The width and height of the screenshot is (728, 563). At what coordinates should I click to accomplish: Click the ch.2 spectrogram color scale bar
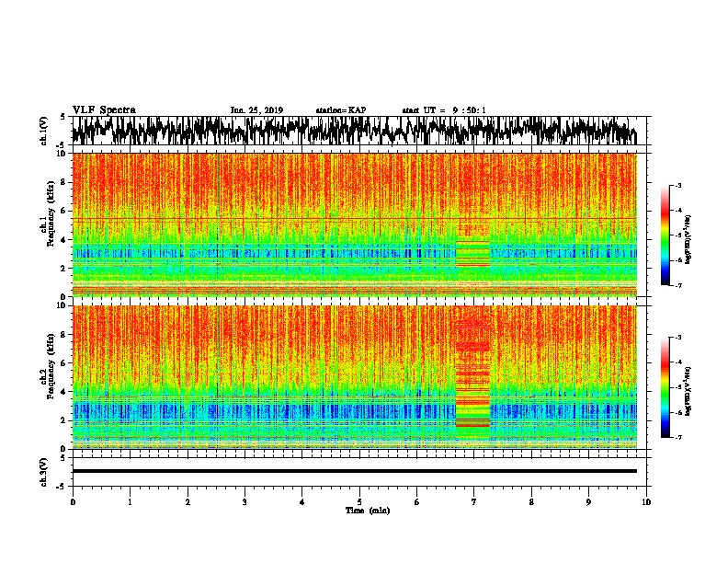[x=665, y=387]
